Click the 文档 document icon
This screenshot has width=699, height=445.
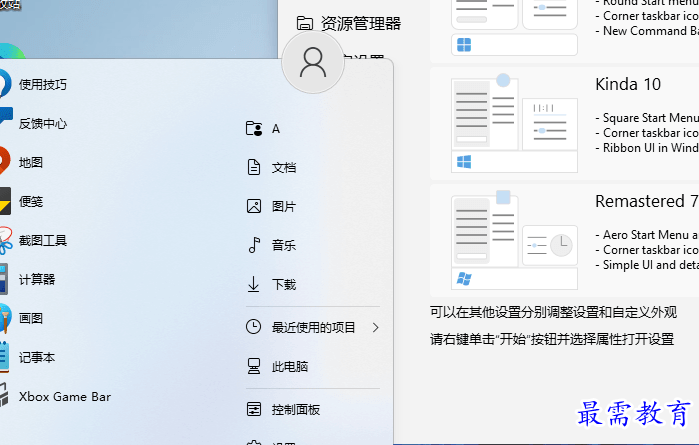[254, 168]
